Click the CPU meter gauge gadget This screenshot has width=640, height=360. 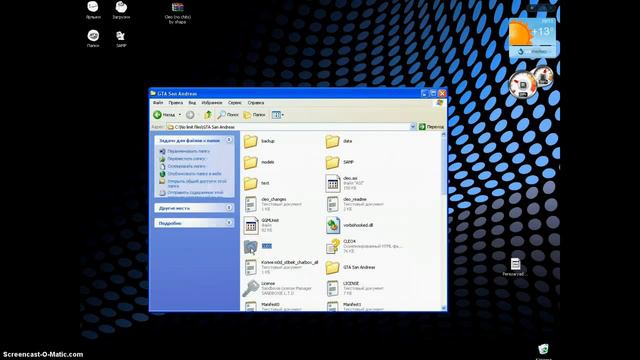522,85
